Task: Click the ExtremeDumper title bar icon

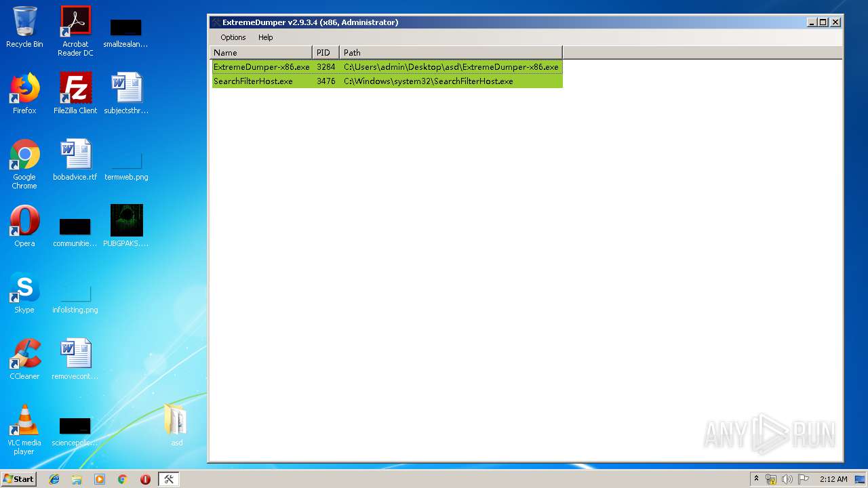Action: coord(216,22)
